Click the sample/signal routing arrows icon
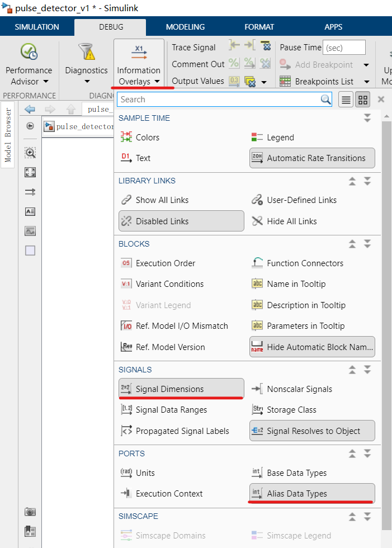Screen dimensions: 392x548 point(30,192)
